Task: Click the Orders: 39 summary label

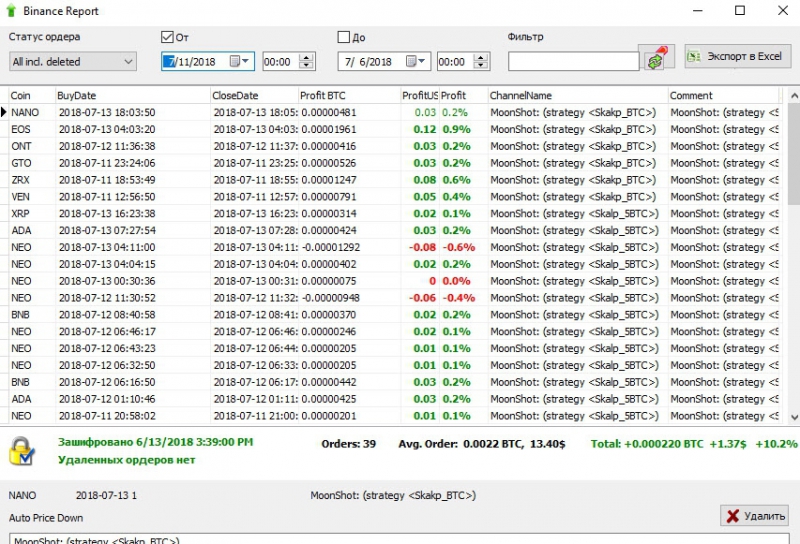Action: tap(348, 444)
